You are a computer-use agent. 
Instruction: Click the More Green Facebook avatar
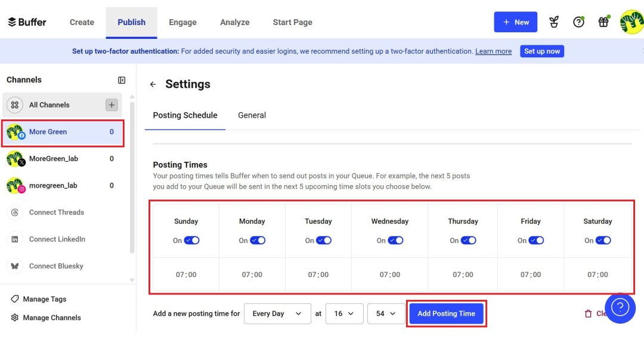tap(15, 132)
